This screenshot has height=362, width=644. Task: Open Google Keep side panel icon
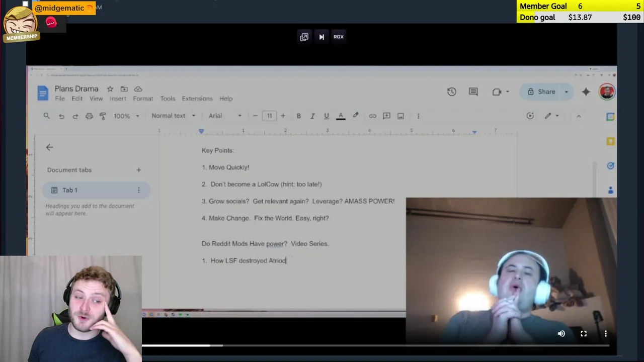[x=610, y=141]
